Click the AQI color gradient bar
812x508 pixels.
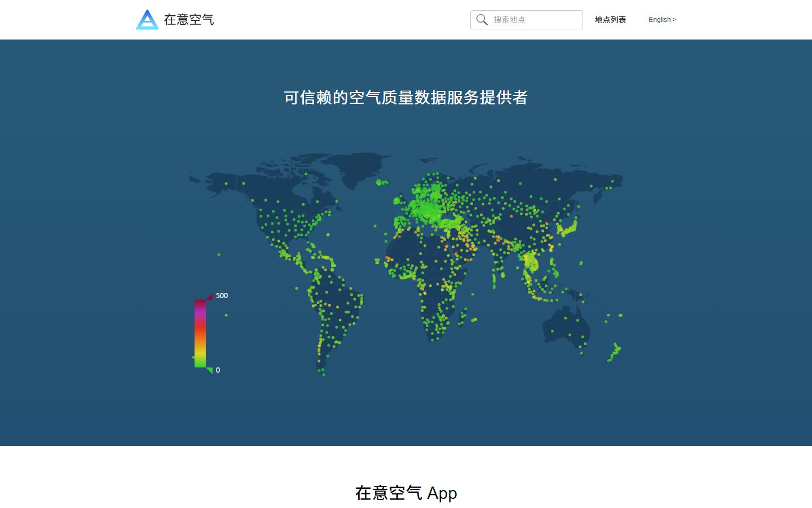200,334
